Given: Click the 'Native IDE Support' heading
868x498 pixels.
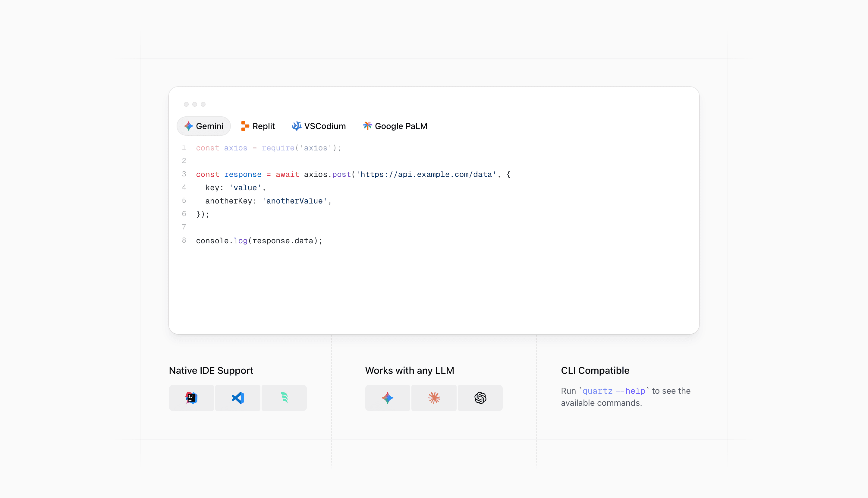Looking at the screenshot, I should tap(211, 370).
